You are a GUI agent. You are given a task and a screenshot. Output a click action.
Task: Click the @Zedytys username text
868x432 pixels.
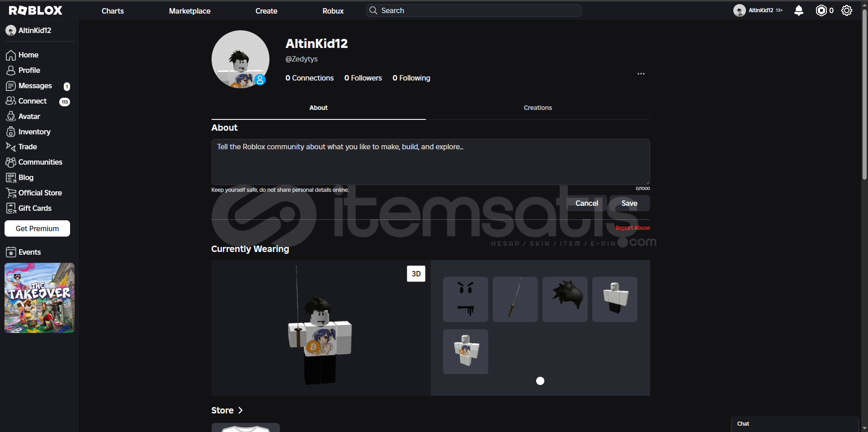(x=302, y=59)
